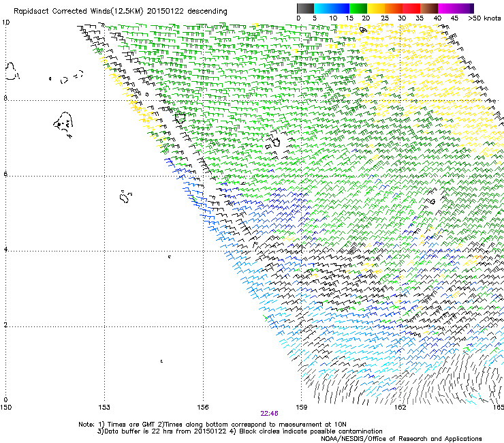The image size is (504, 443).
Task: Click the small island outline near 5.5N 153.5E
Action: [x=125, y=196]
